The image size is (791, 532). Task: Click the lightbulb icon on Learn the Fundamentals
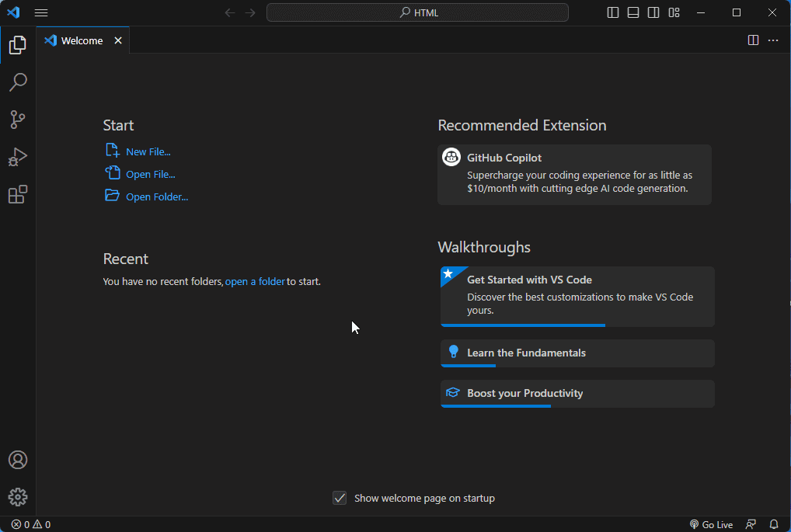coord(454,352)
